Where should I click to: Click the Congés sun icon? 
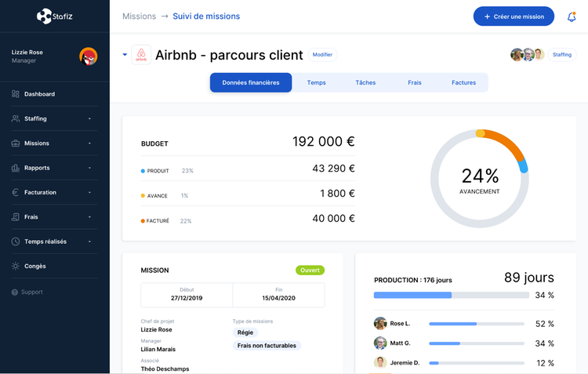point(16,266)
